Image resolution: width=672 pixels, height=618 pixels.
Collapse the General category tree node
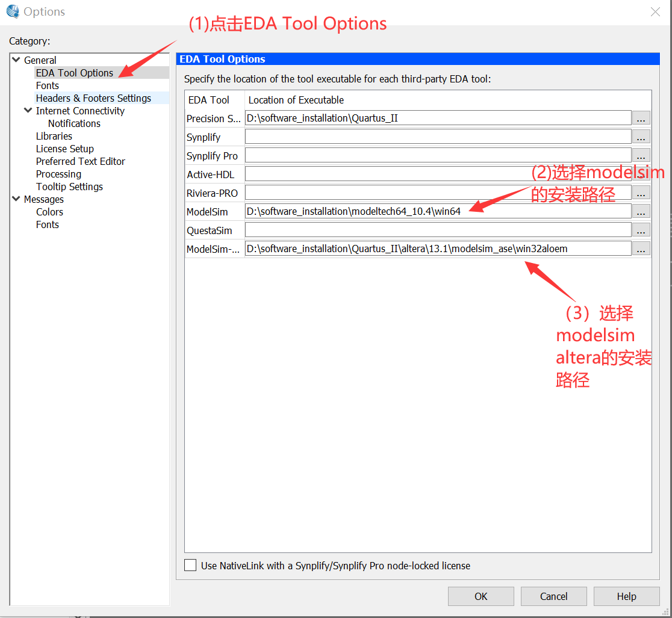(16, 60)
